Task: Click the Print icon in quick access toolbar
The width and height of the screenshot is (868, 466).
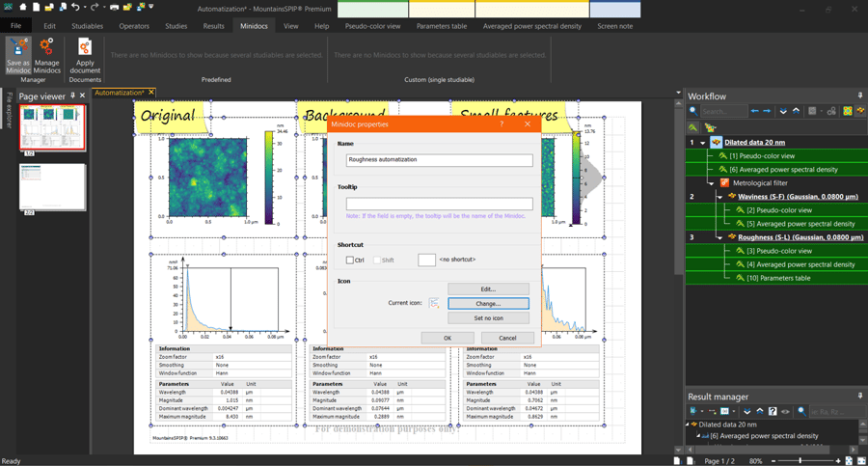Action: (114, 7)
